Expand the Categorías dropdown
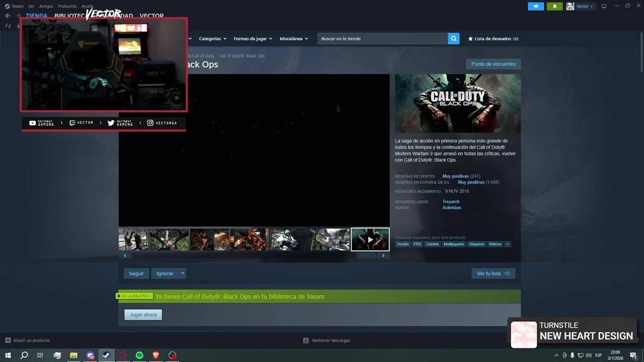The width and height of the screenshot is (644, 362). click(212, 39)
